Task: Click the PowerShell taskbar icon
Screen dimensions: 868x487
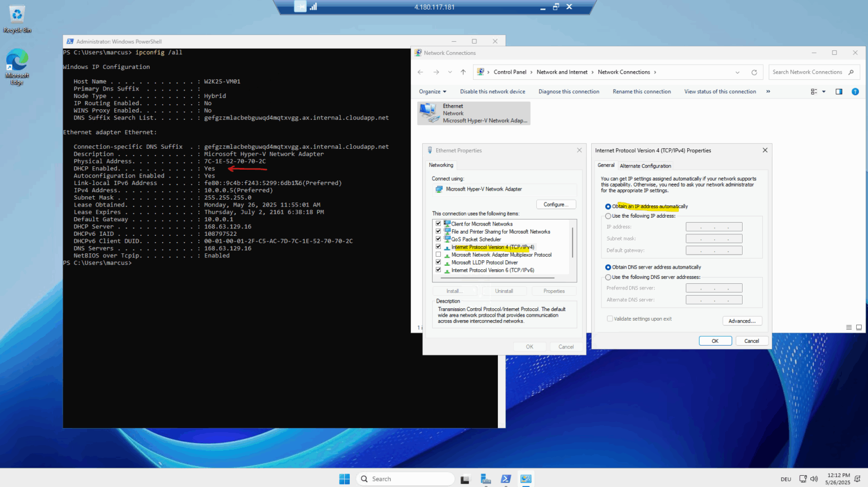Action: tap(506, 479)
